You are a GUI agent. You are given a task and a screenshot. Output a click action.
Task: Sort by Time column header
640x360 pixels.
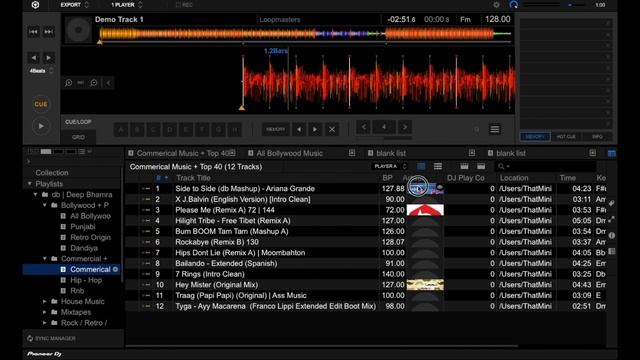coord(568,178)
